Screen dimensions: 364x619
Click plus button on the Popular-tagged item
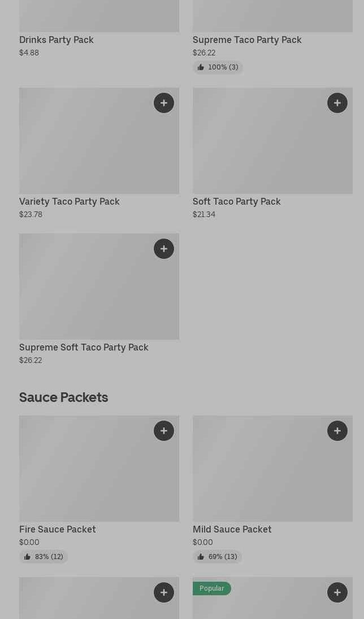point(337,592)
